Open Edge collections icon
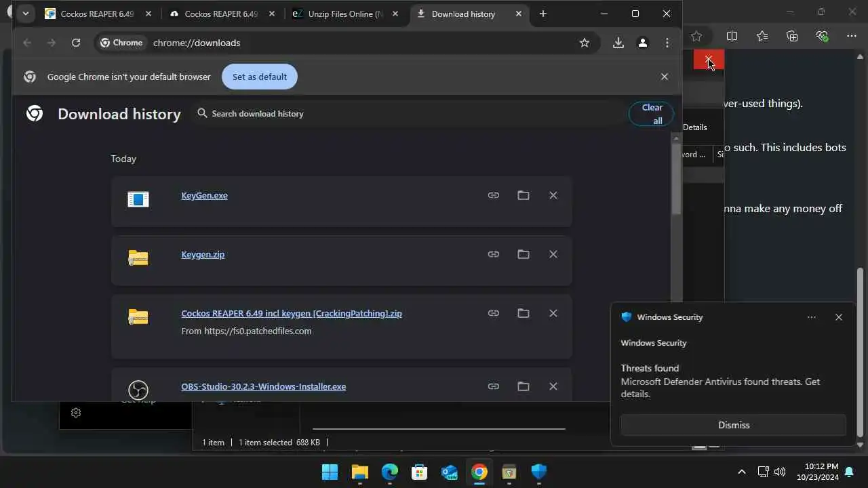Image resolution: width=868 pixels, height=488 pixels. pos(792,36)
